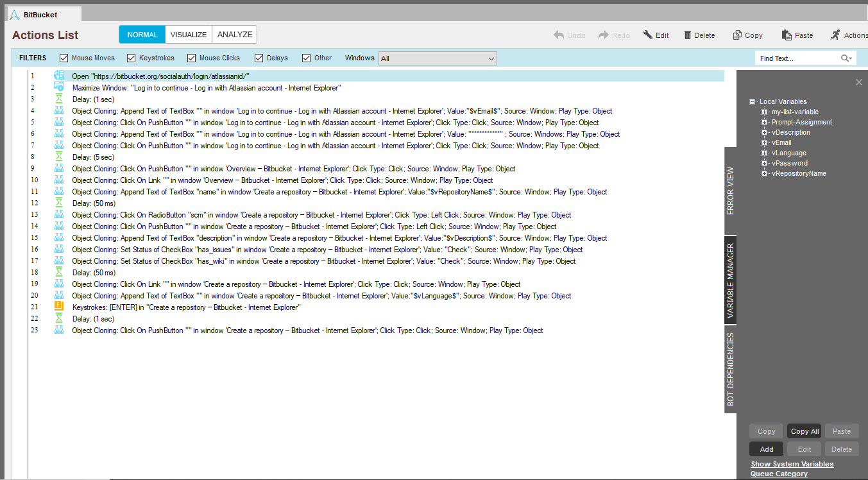868x480 pixels.
Task: Click the Copy button in variable panel
Action: (x=767, y=431)
